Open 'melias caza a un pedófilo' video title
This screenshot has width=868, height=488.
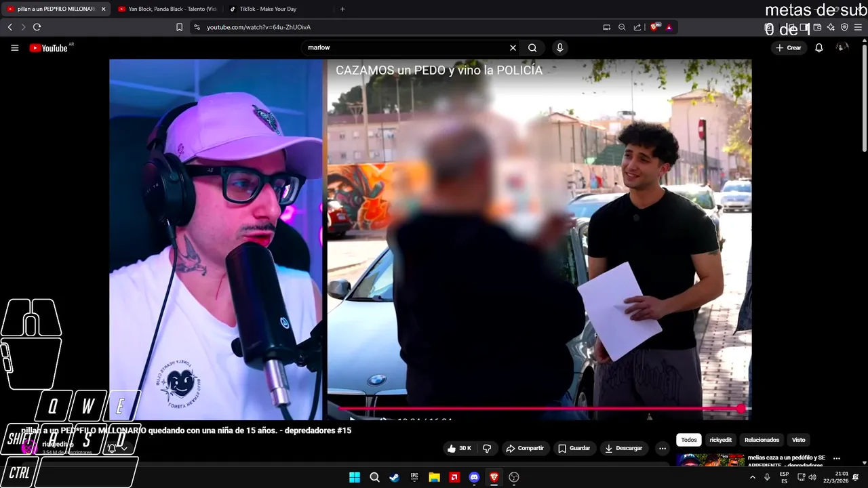[x=787, y=461]
